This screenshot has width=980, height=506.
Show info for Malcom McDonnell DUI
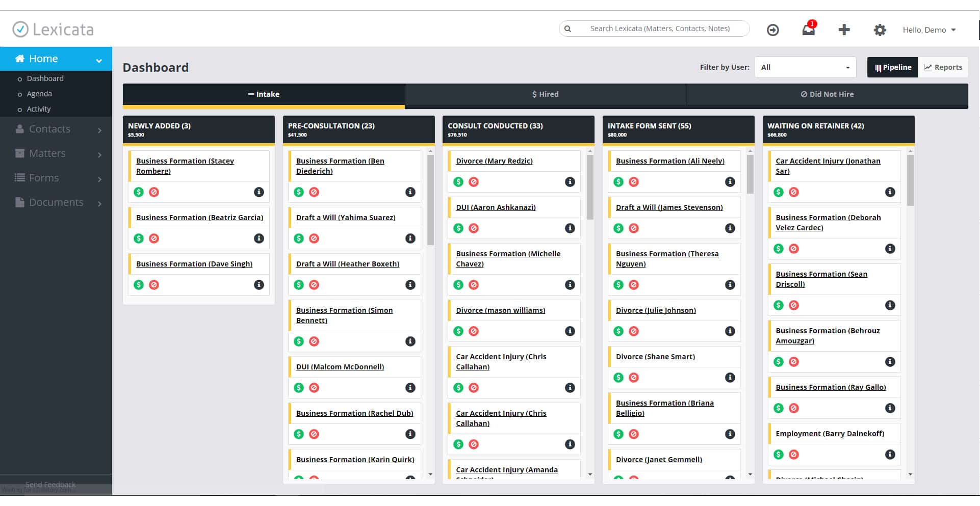410,388
